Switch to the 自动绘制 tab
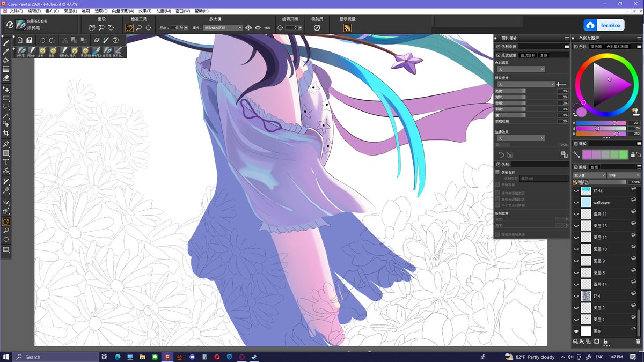This screenshot has width=644, height=362. (x=528, y=55)
